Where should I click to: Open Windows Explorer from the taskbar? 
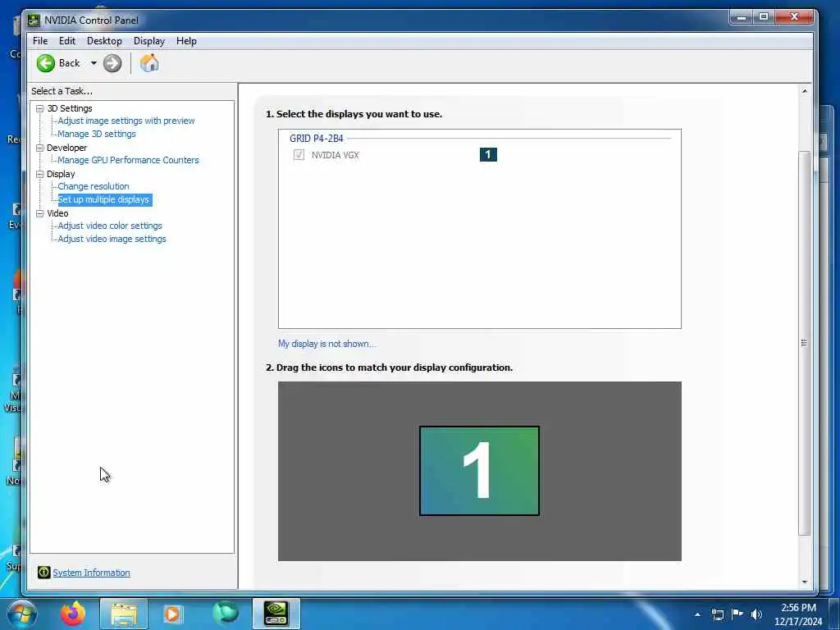click(124, 614)
